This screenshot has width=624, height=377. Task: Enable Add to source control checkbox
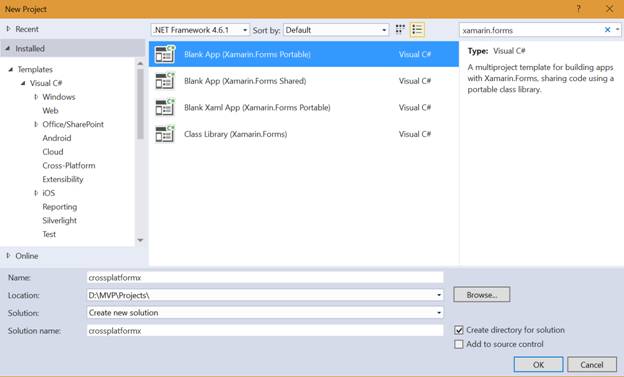459,344
